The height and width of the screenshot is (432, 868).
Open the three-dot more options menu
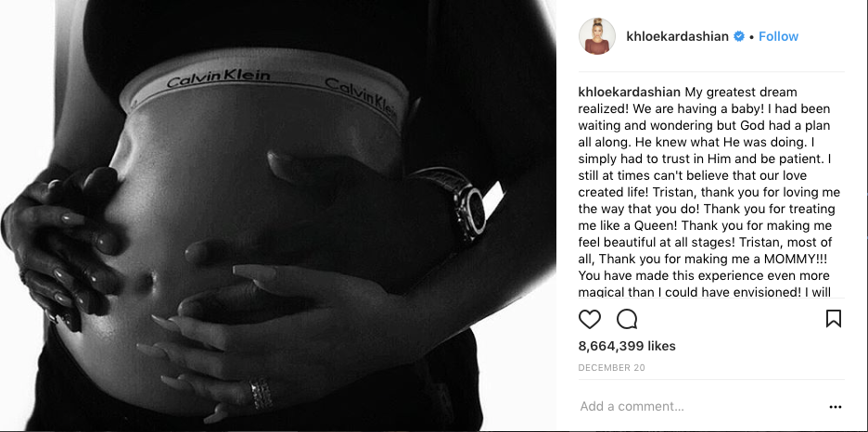coord(836,407)
